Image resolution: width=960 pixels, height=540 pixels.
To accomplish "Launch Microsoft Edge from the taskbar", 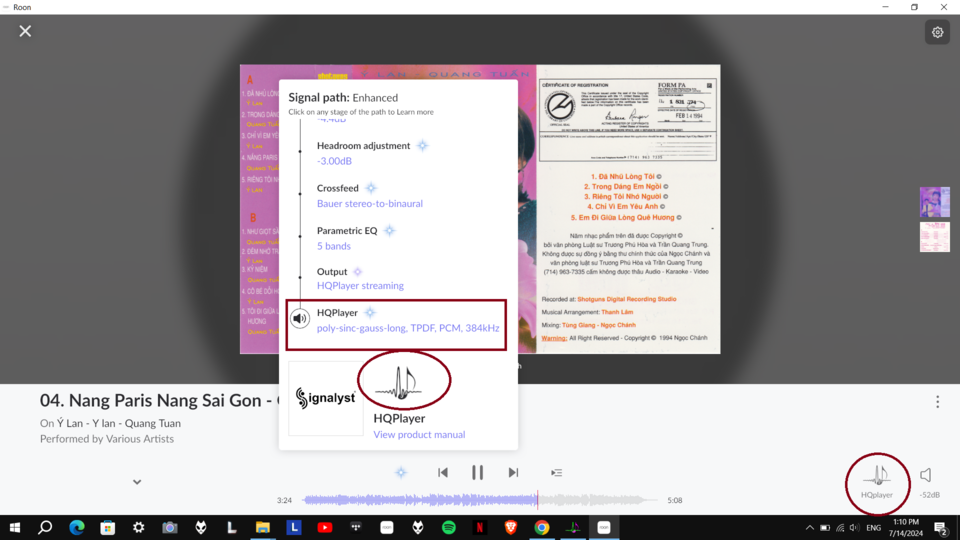I will point(77,528).
